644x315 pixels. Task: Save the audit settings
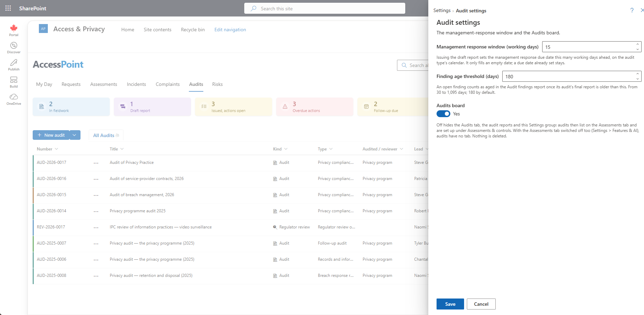(450, 304)
